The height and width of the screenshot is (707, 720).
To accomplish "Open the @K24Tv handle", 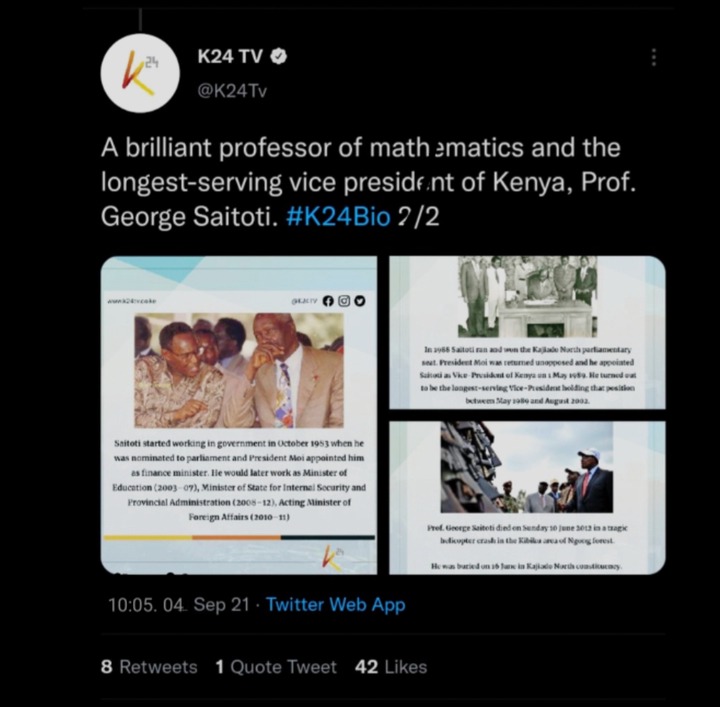I will tap(232, 91).
